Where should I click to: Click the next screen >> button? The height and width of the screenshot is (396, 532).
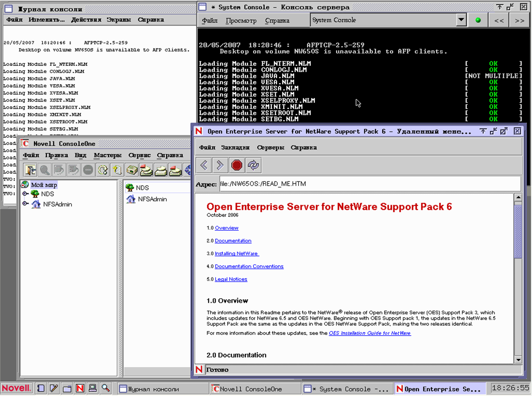tap(520, 20)
